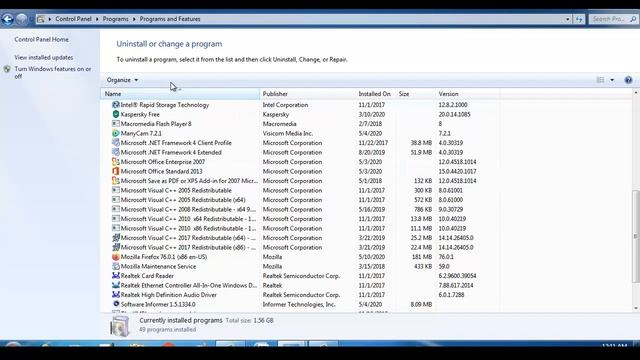The width and height of the screenshot is (640, 360).
Task: Open View installed updates link
Action: tap(44, 58)
